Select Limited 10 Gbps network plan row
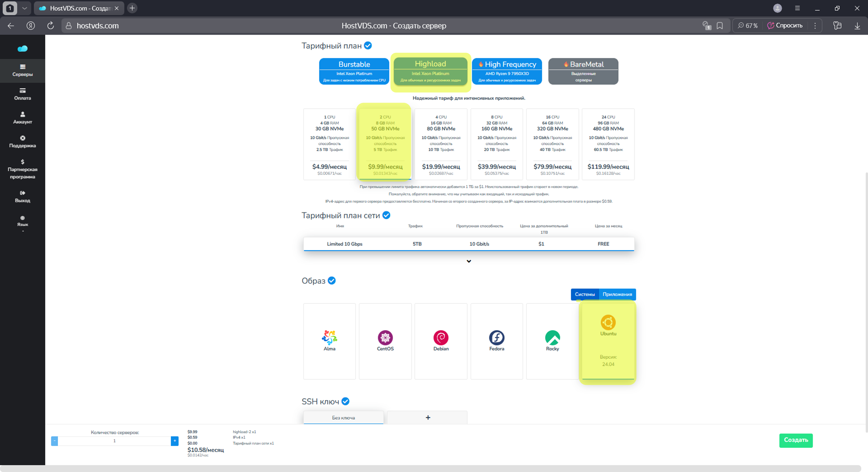868x472 pixels. (x=469, y=244)
